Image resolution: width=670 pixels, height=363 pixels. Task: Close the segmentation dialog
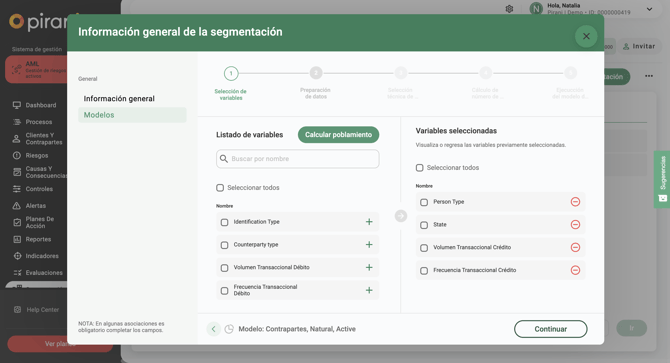point(586,36)
